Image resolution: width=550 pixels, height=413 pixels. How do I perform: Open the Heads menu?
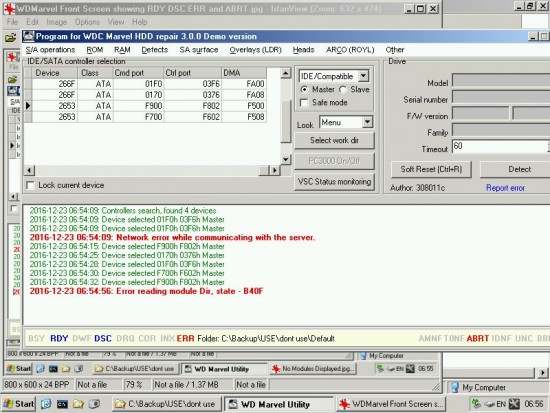(x=303, y=50)
